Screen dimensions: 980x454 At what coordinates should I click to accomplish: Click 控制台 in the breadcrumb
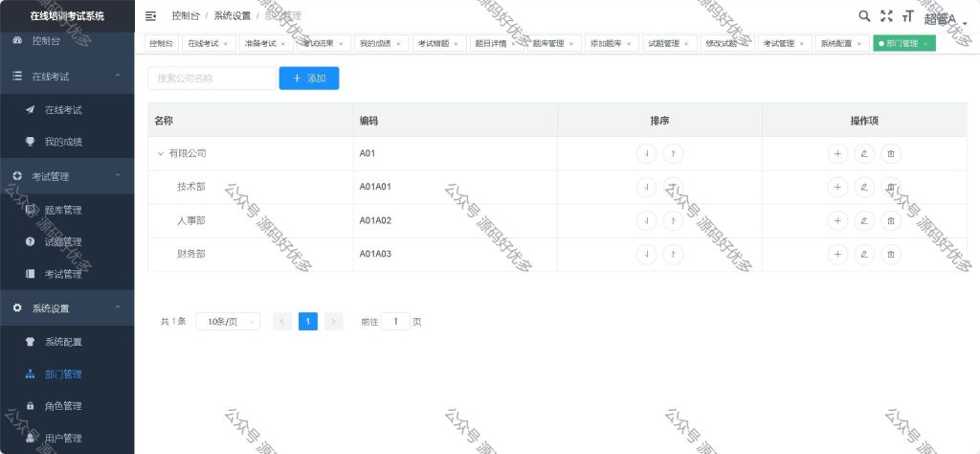click(x=186, y=16)
